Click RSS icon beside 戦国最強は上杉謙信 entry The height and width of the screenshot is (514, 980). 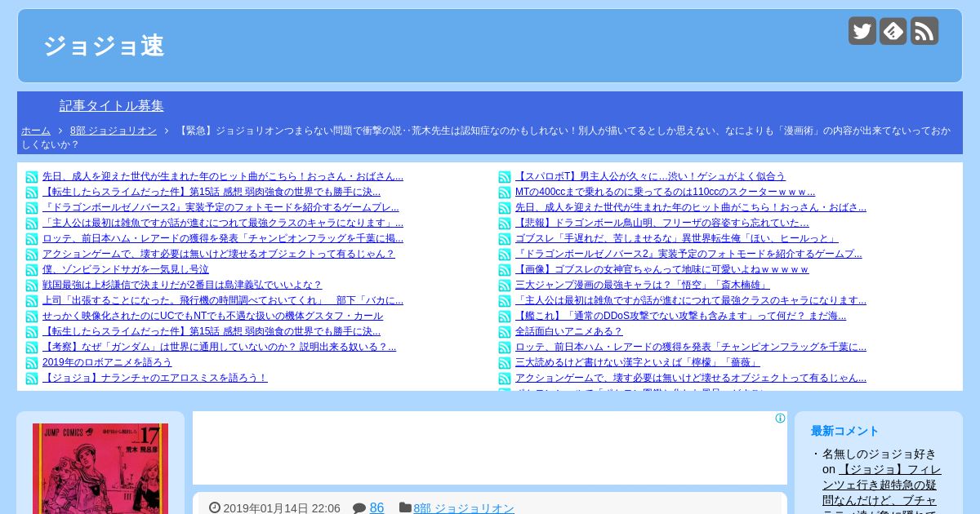click(32, 286)
